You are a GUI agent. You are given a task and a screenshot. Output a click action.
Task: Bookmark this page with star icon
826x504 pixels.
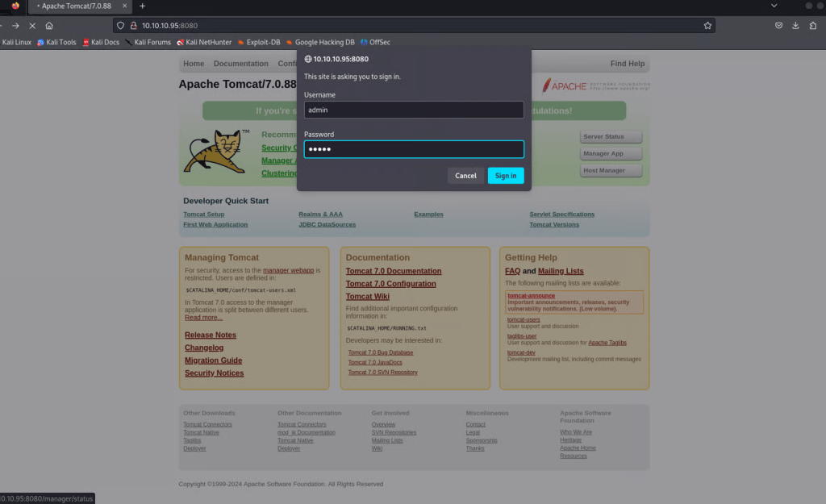(707, 26)
